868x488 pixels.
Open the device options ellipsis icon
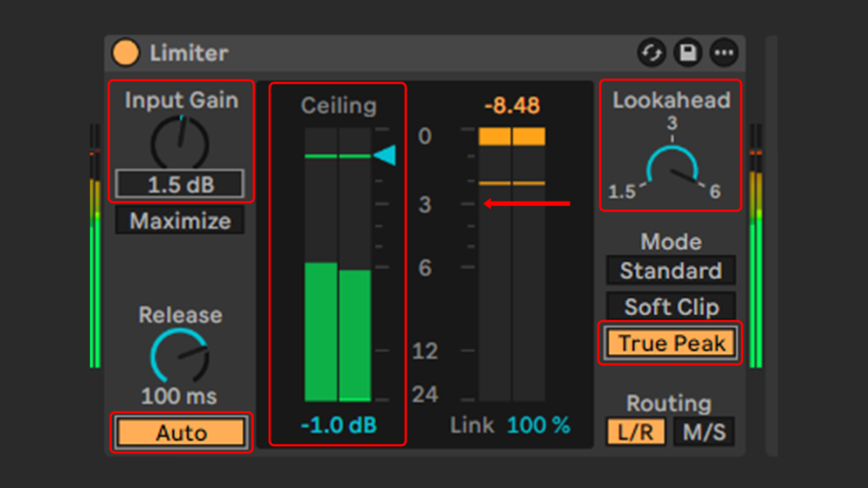point(726,53)
